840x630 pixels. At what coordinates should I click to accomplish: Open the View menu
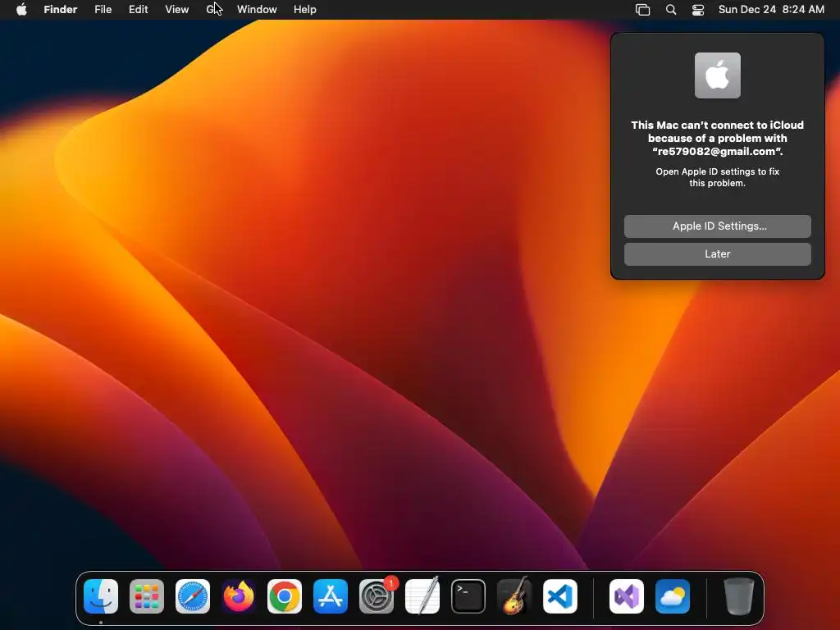[177, 10]
